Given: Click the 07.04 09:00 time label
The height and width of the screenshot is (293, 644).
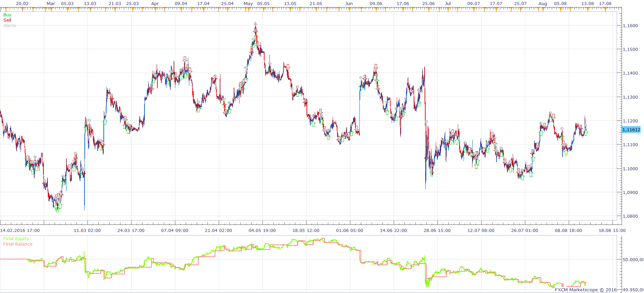Looking at the screenshot, I should [175, 231].
